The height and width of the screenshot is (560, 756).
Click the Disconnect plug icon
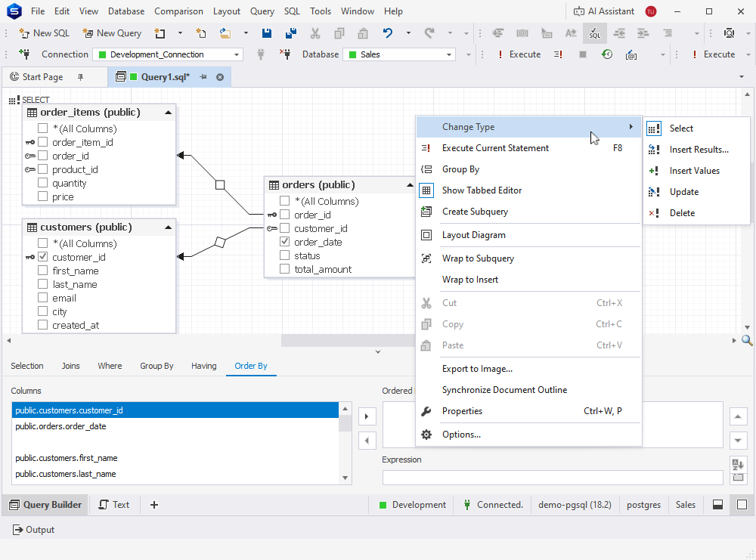coord(286,54)
